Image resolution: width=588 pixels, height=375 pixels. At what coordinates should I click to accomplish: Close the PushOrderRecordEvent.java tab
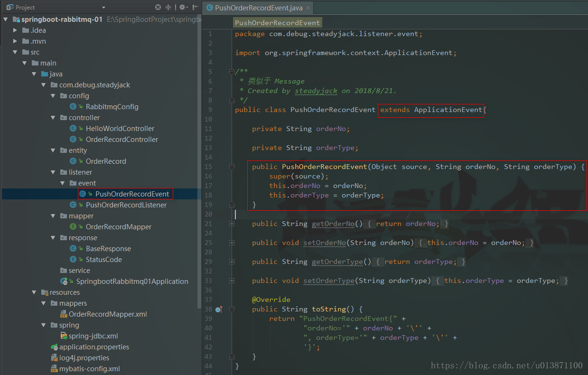pyautogui.click(x=308, y=8)
